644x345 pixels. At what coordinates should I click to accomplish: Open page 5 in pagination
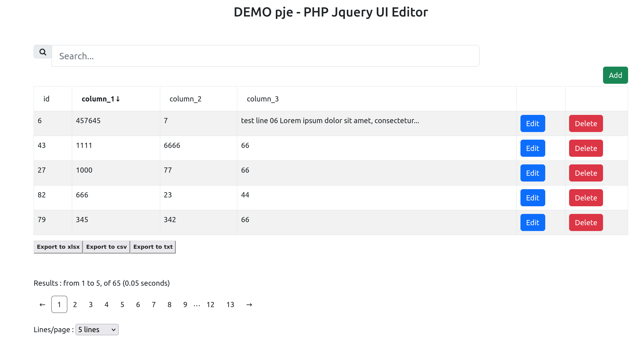click(122, 304)
